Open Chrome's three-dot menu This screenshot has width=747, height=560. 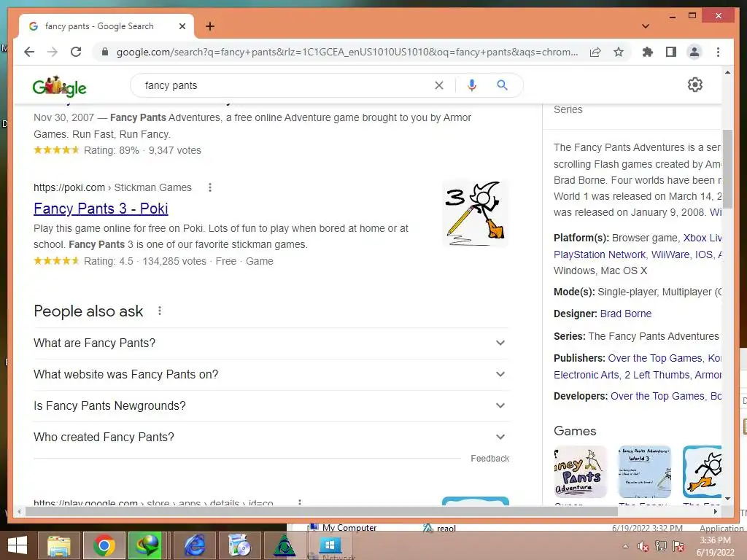(x=718, y=52)
